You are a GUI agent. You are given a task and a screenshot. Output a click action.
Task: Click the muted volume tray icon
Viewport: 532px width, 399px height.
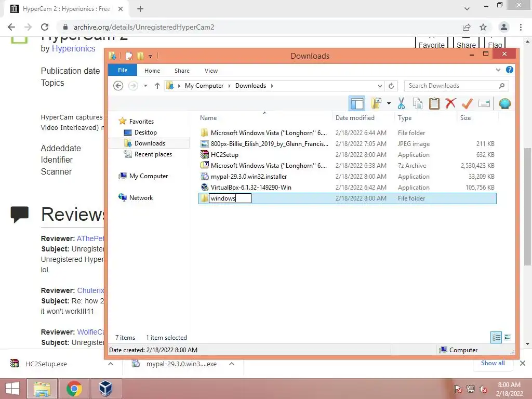(483, 389)
